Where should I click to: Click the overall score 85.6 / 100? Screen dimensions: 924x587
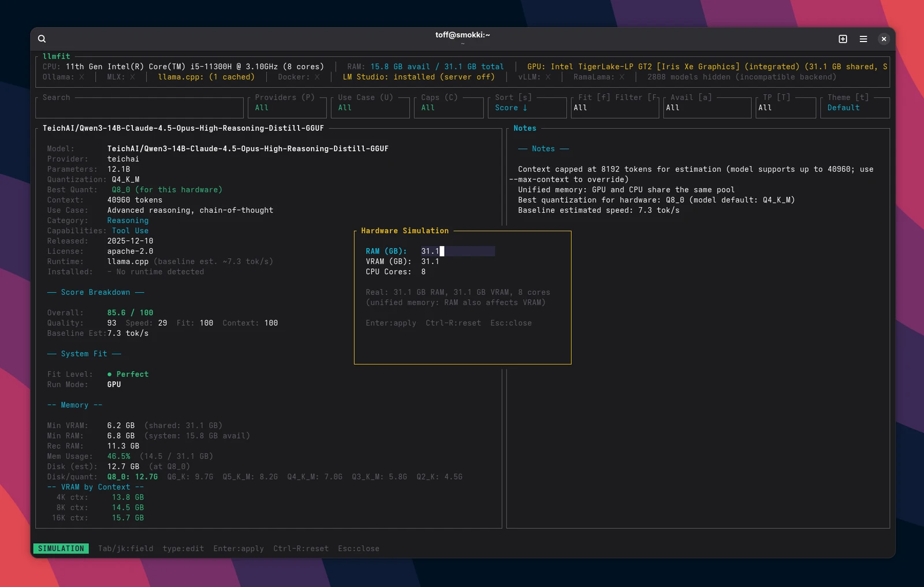[130, 313]
